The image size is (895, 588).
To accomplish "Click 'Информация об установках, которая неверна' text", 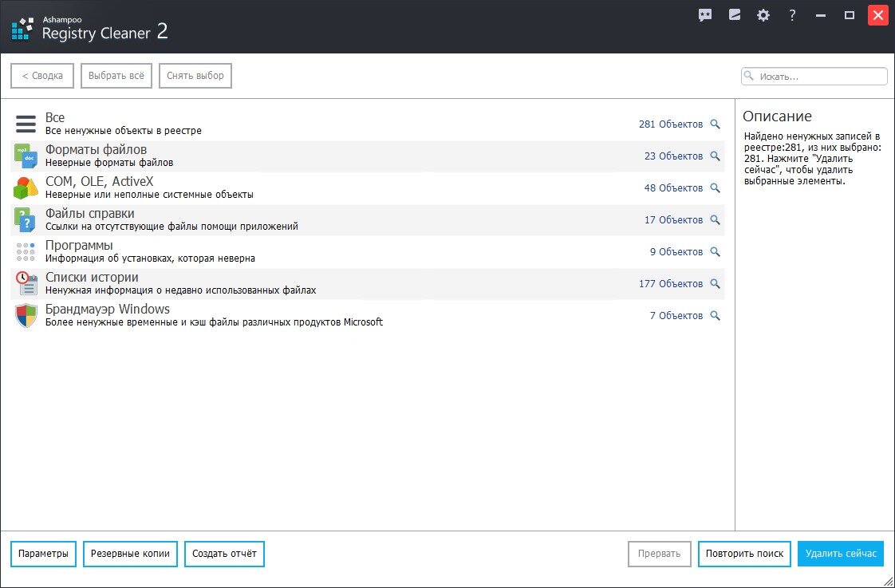I will point(150,258).
